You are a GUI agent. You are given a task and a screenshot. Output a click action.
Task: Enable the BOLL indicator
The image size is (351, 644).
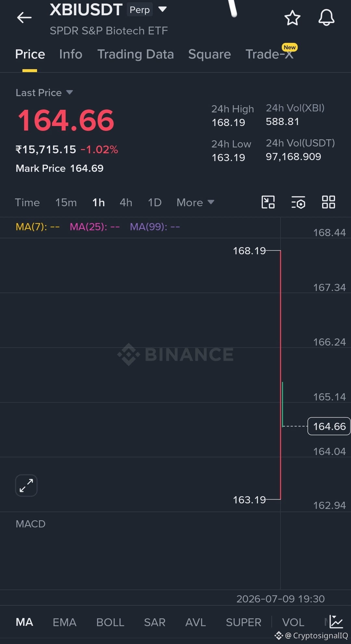click(110, 622)
